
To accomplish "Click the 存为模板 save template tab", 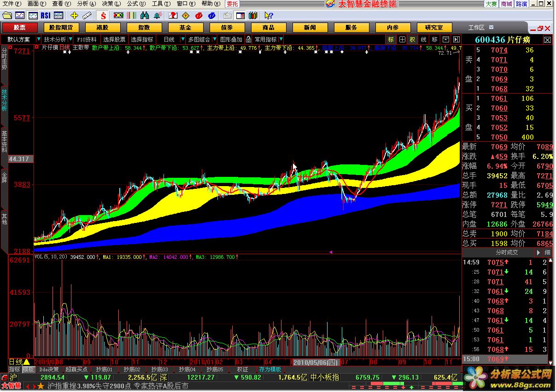I will pos(270,369).
